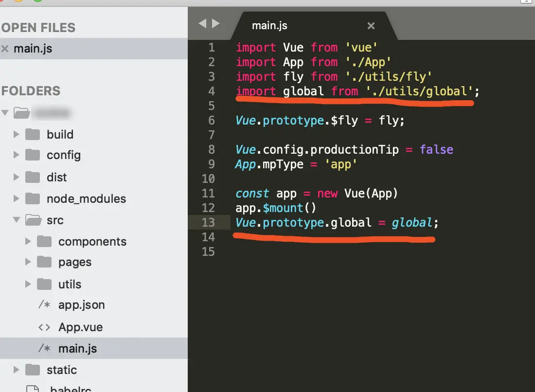Select the src folder name
This screenshot has width=535, height=392.
(x=55, y=220)
